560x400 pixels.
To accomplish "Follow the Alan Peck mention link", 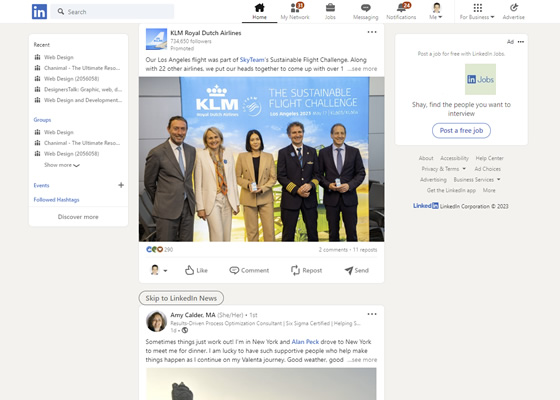I will pyautogui.click(x=305, y=342).
